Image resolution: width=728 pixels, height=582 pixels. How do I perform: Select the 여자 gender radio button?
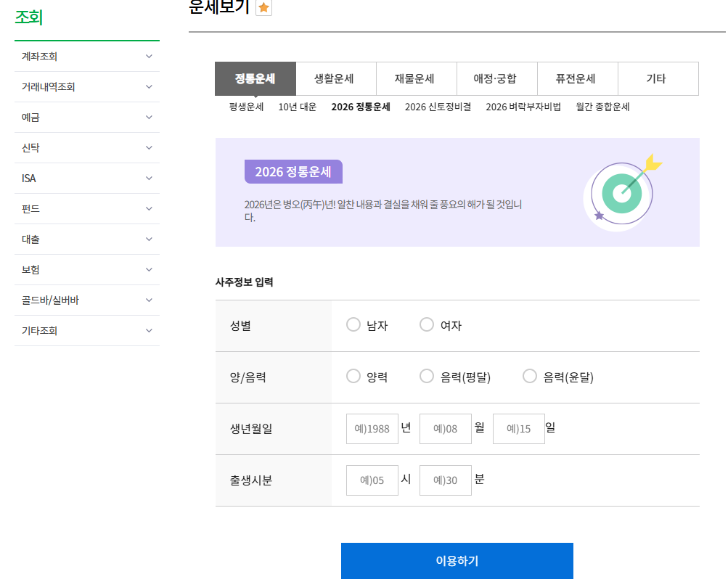[426, 324]
